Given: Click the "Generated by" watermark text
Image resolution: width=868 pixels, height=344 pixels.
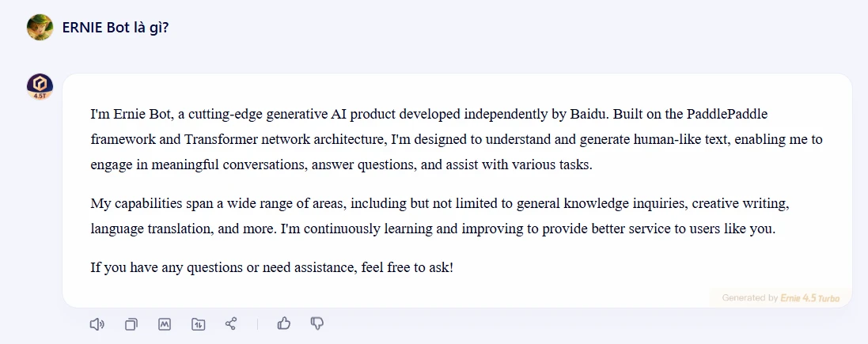Looking at the screenshot, I should coord(749,298).
